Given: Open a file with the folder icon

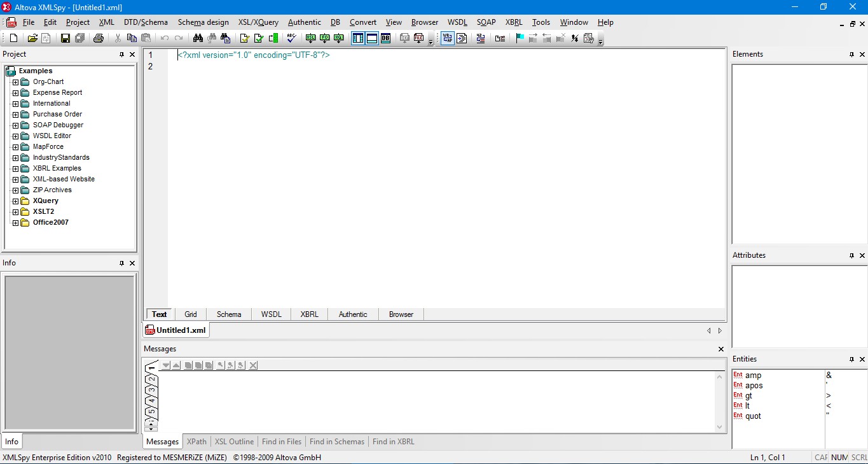Looking at the screenshot, I should point(32,38).
